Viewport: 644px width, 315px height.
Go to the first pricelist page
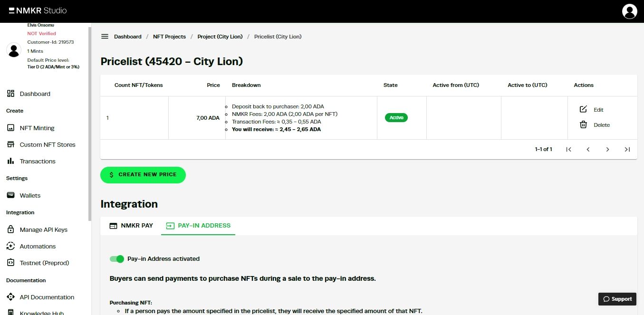568,149
